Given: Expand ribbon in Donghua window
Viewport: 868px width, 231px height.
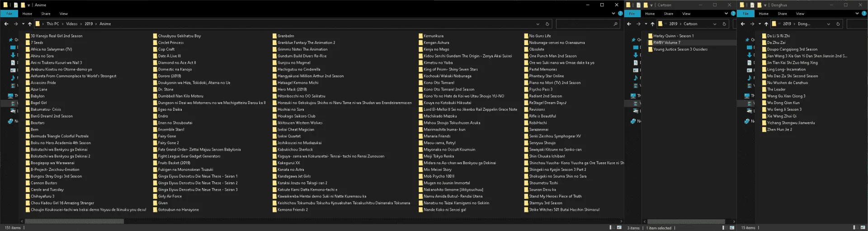Looking at the screenshot, I should click(857, 14).
